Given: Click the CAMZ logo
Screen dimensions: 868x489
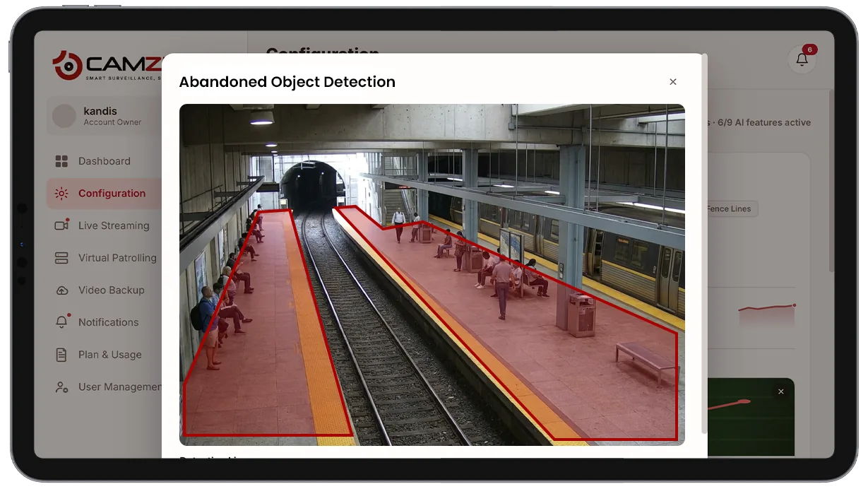Looking at the screenshot, I should click(107, 65).
